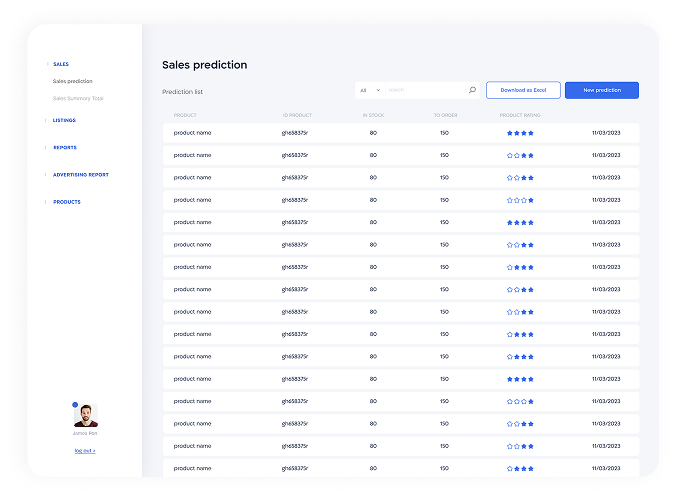Open James Fon's profile photo
Screen dimensions: 677x498
pyautogui.click(x=86, y=416)
